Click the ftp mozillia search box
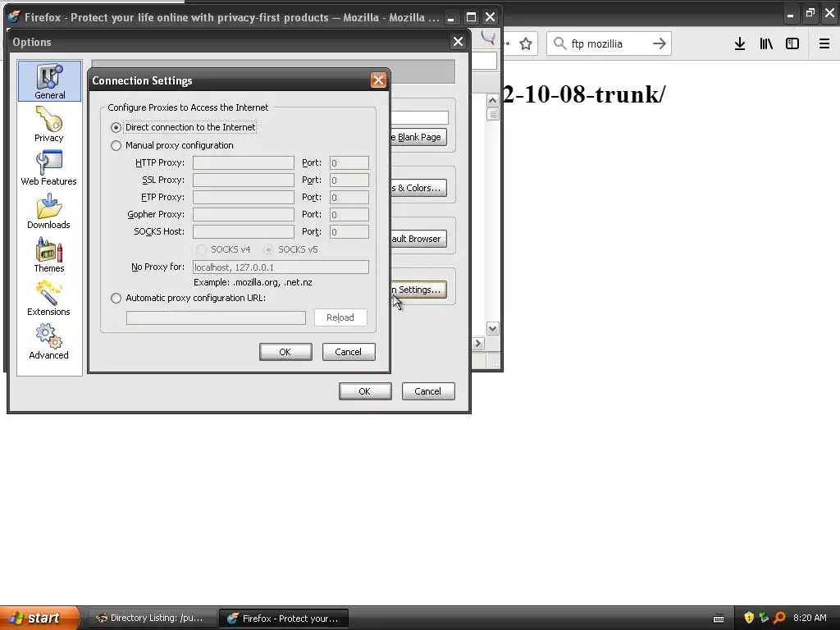The height and width of the screenshot is (630, 840). click(609, 44)
